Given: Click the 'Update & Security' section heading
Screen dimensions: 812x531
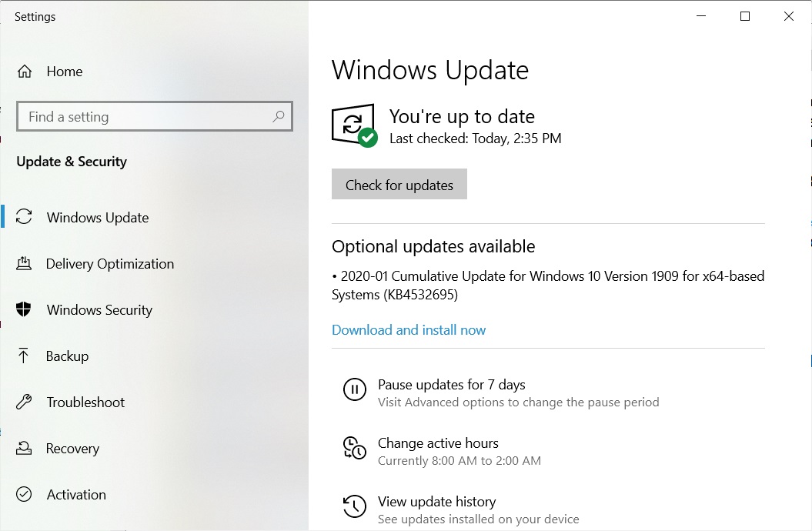Looking at the screenshot, I should [x=72, y=162].
